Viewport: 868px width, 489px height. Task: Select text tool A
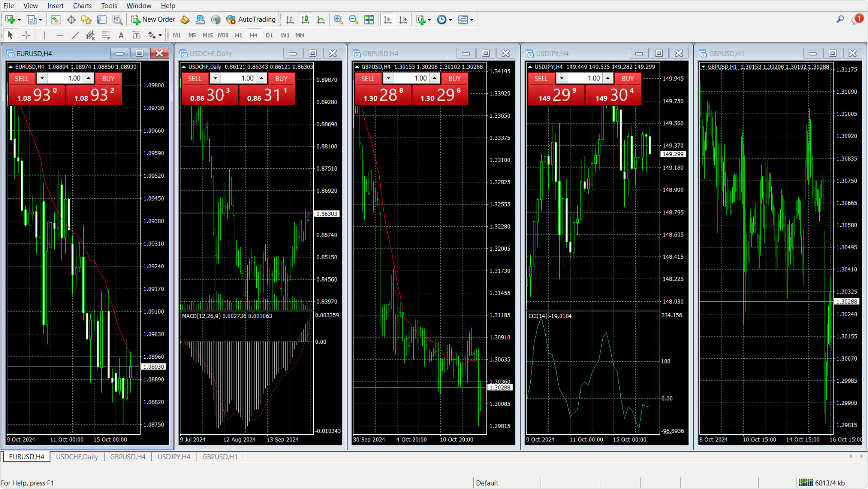(121, 35)
